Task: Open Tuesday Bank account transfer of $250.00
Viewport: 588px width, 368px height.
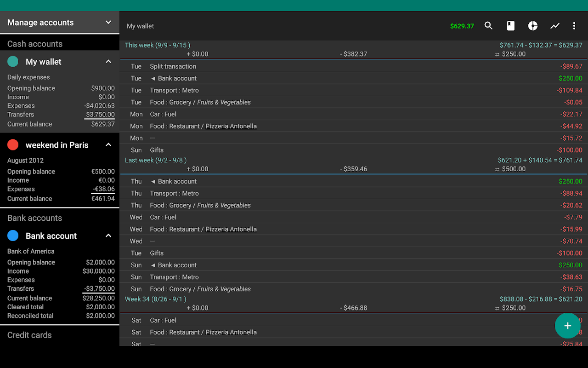Action: click(354, 78)
